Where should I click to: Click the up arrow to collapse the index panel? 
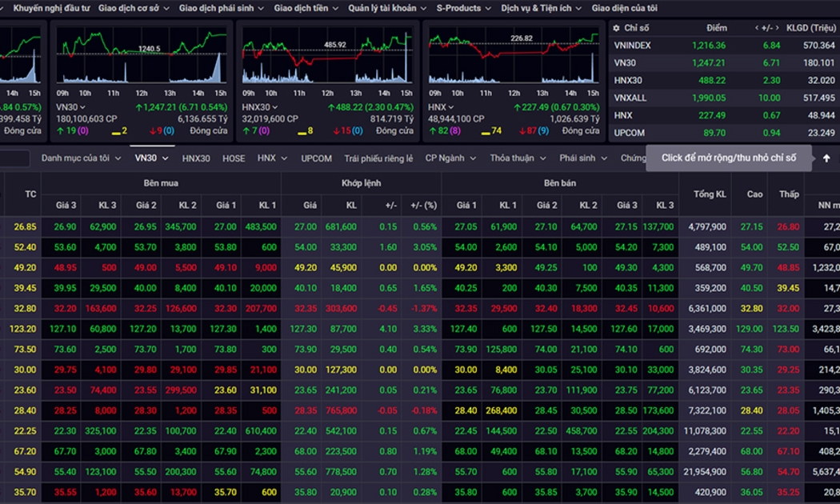click(x=826, y=158)
